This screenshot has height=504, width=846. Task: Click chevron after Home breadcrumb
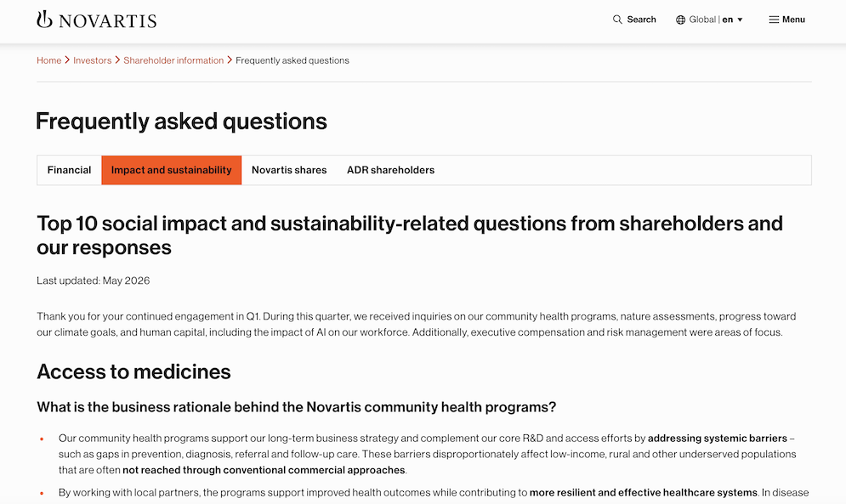click(x=67, y=59)
